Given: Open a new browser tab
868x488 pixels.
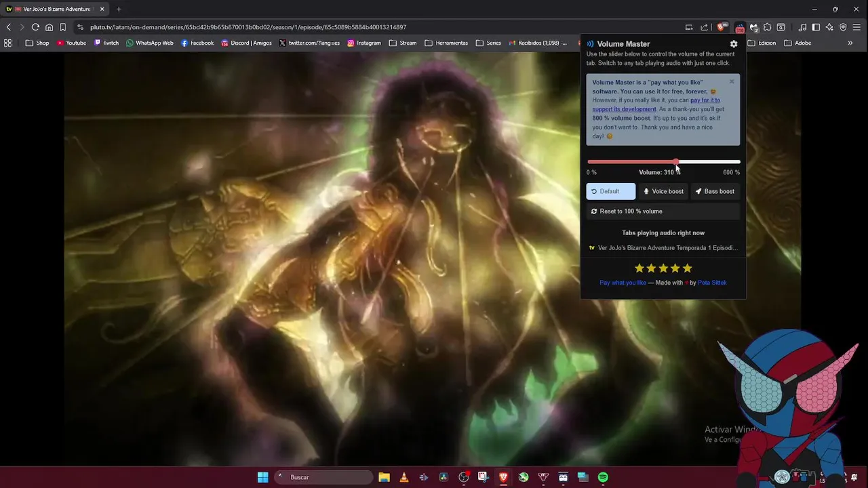Looking at the screenshot, I should tap(119, 9).
